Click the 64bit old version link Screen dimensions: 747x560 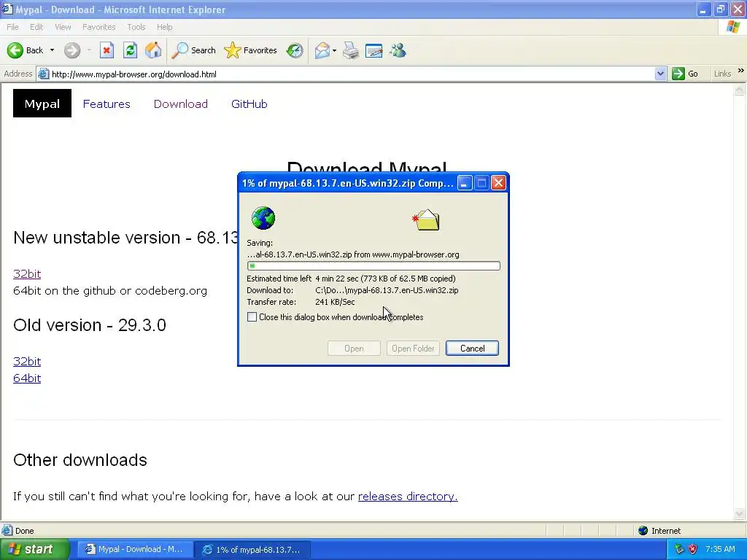pyautogui.click(x=27, y=378)
